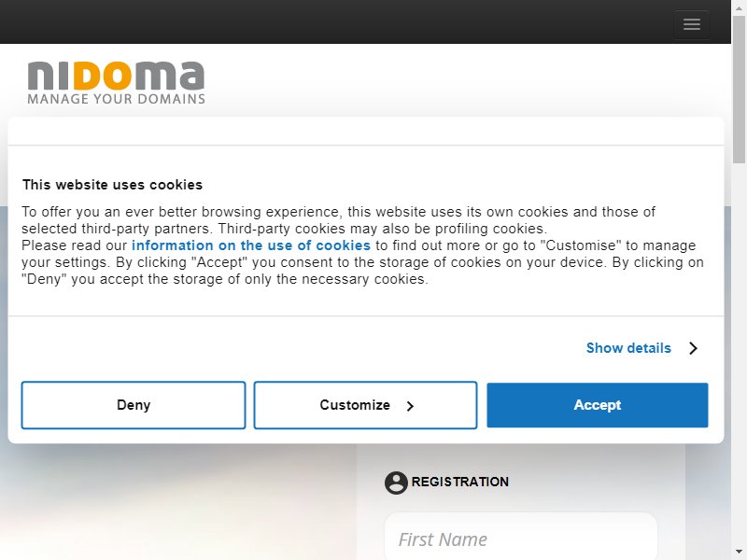Click the Nidoma logo image

click(116, 83)
